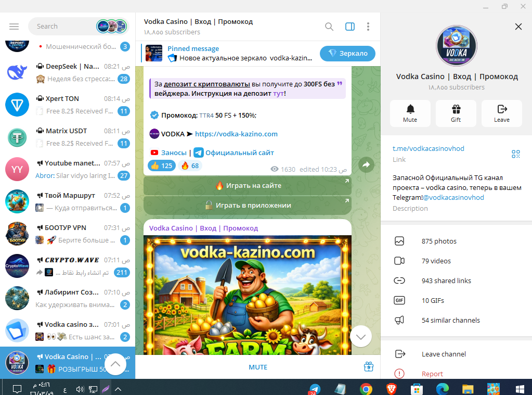This screenshot has width=532, height=395.
Task: Open Telegram from the taskbar
Action: [x=315, y=389]
